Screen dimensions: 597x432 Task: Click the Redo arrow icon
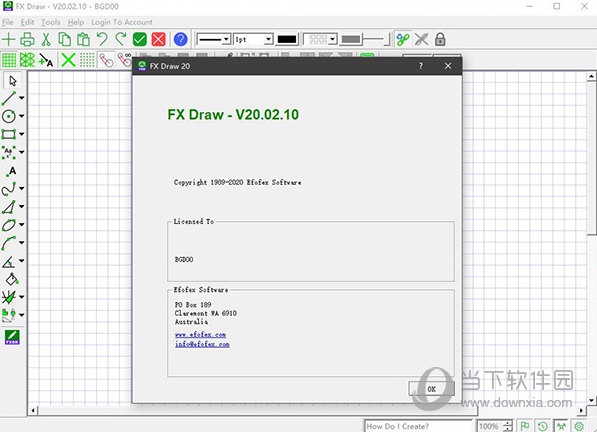tap(121, 39)
